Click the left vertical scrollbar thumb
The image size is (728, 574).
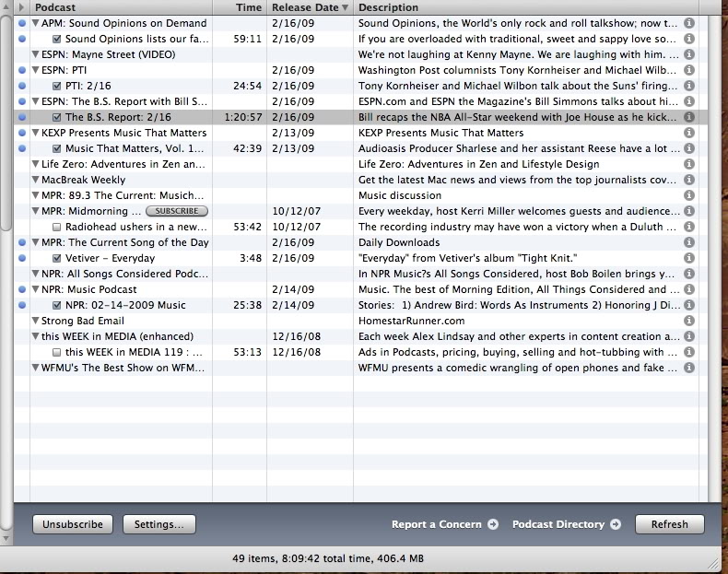pos(6,123)
